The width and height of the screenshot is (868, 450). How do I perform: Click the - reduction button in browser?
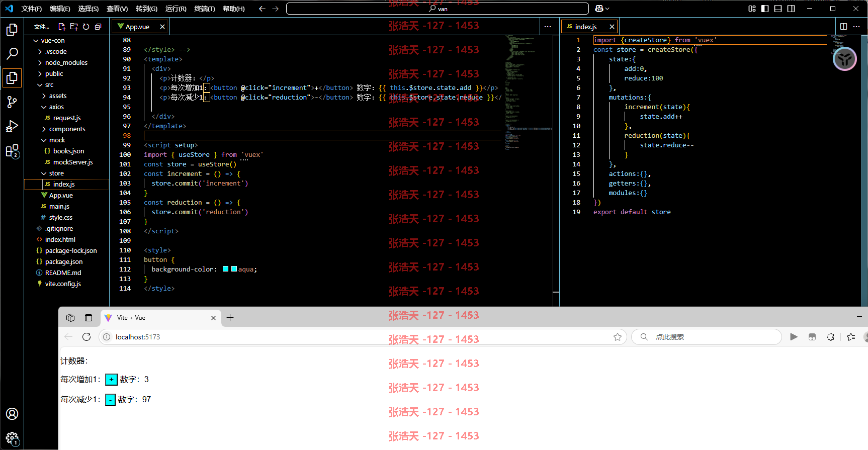click(110, 400)
